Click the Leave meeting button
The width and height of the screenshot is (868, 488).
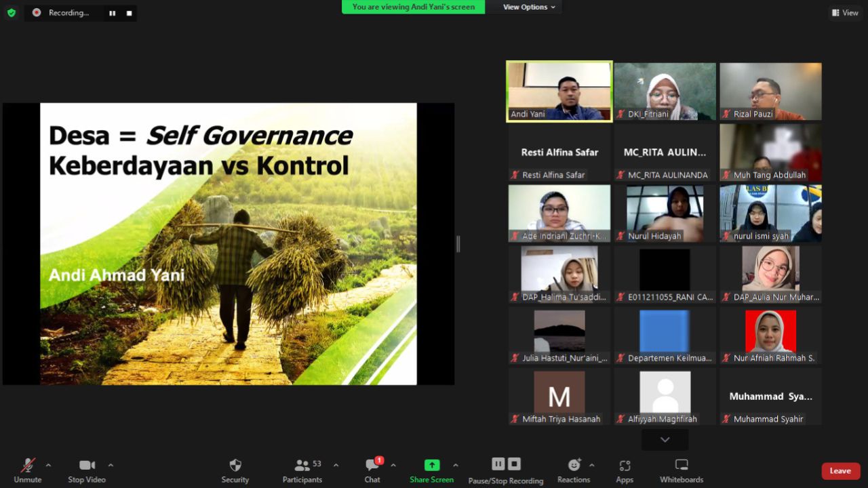click(x=840, y=471)
